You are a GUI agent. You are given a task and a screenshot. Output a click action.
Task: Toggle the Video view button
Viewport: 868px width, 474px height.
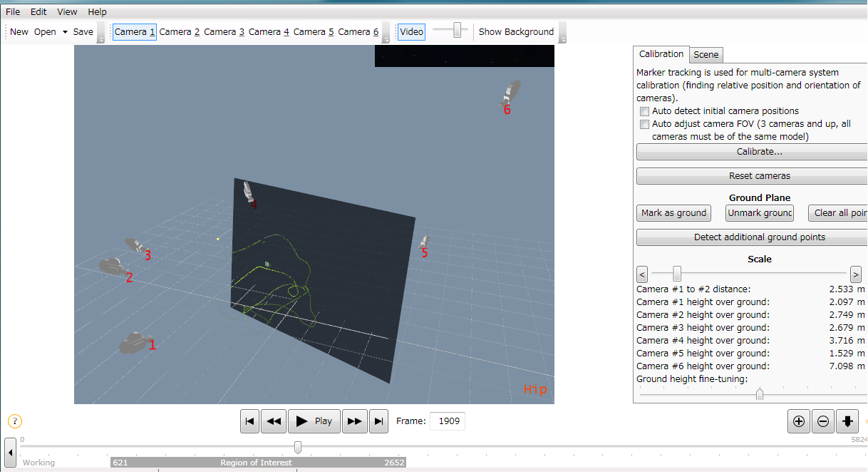click(412, 31)
